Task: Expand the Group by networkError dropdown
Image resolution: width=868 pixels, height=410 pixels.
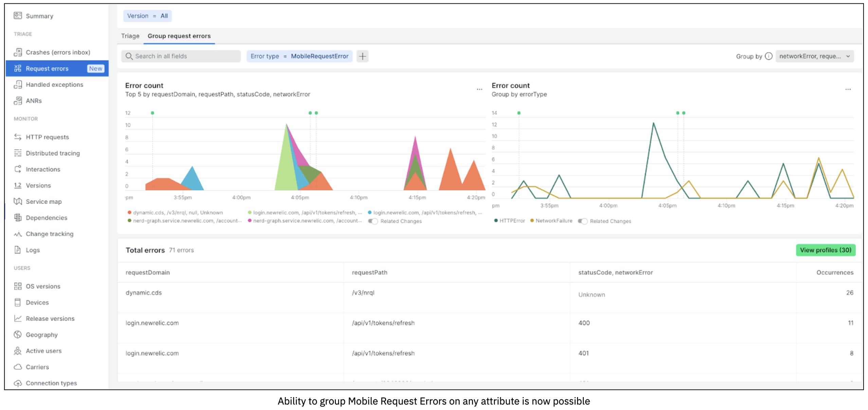Action: coord(814,56)
